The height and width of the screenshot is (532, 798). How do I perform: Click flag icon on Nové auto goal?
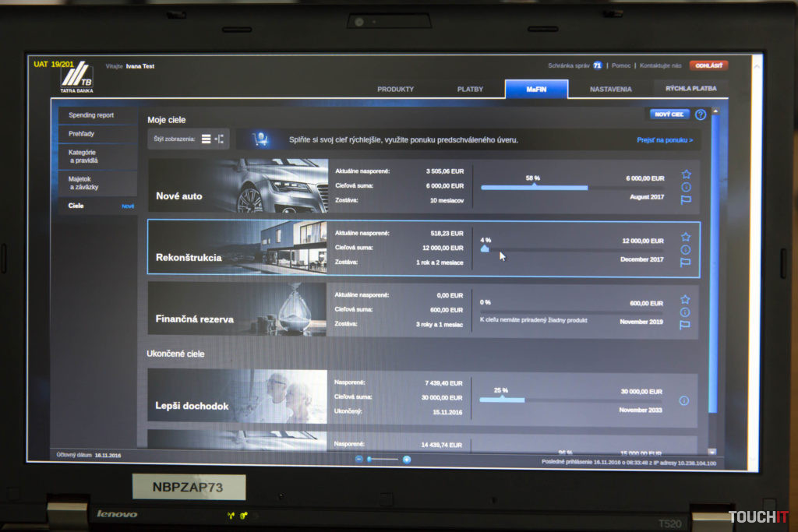pos(686,200)
